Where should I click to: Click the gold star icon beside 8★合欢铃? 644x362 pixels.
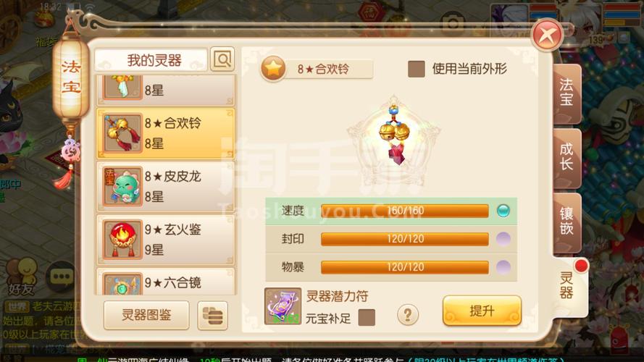tap(273, 68)
